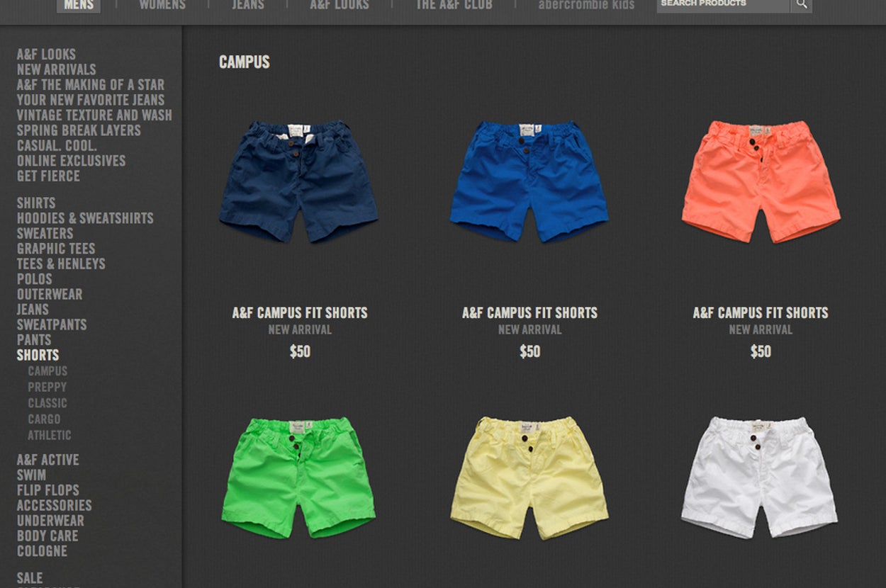This screenshot has width=886, height=588.
Task: Open the Athletic shorts subcategory
Action: coord(50,435)
